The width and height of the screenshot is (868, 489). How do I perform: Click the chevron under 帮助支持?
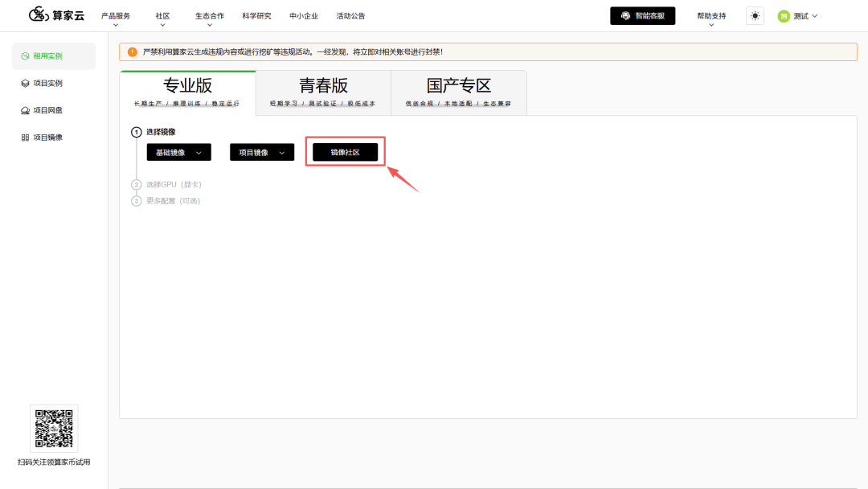pos(711,25)
